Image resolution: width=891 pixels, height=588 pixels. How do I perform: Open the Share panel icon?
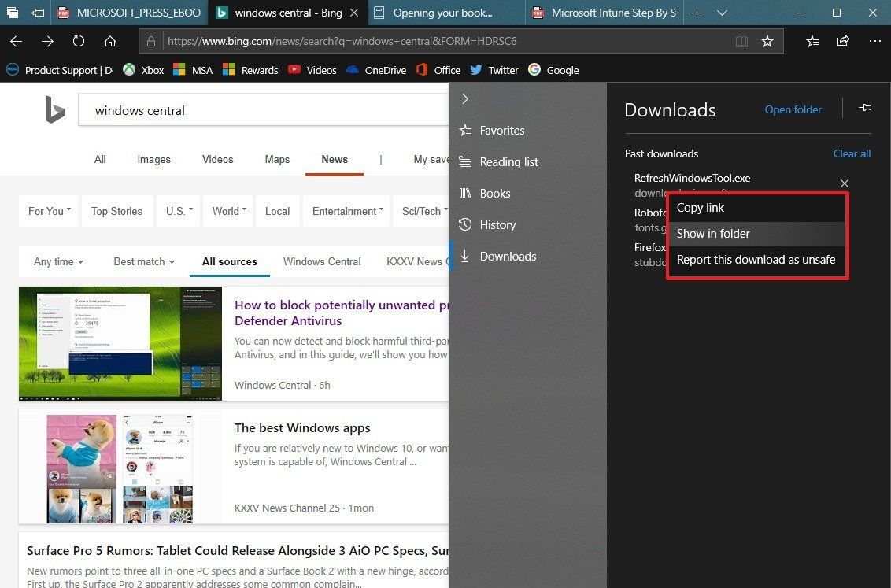point(843,41)
